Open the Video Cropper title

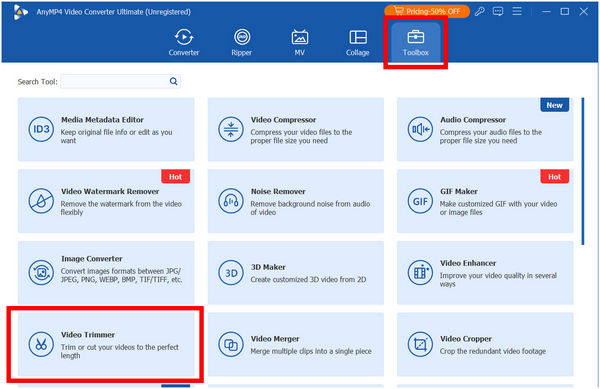[466, 339]
